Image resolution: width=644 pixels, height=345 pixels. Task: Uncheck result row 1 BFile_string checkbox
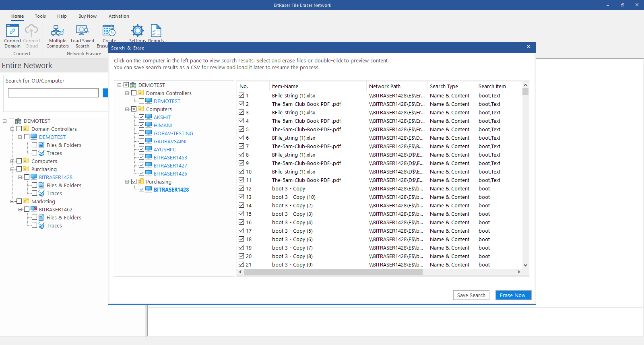coord(242,95)
